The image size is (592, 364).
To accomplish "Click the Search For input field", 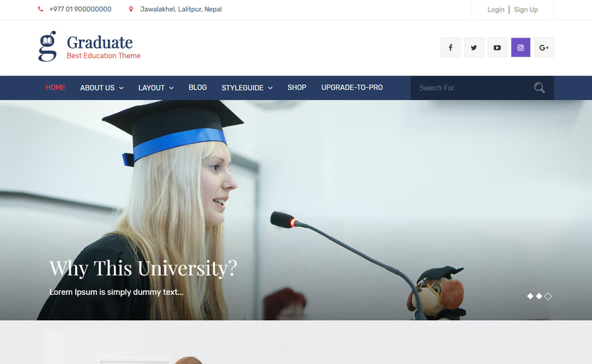I will click(471, 88).
